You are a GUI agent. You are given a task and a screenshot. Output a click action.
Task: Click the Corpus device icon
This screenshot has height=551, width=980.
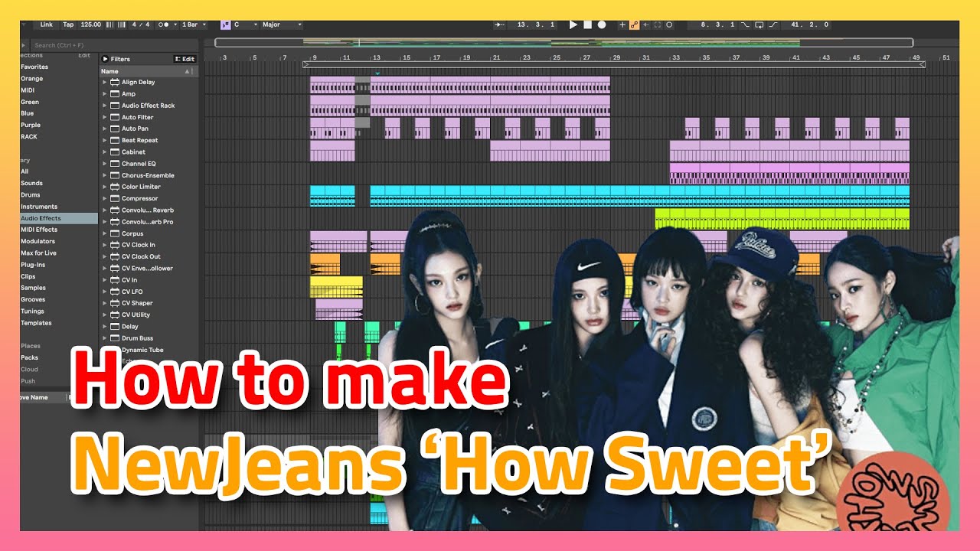click(x=115, y=233)
